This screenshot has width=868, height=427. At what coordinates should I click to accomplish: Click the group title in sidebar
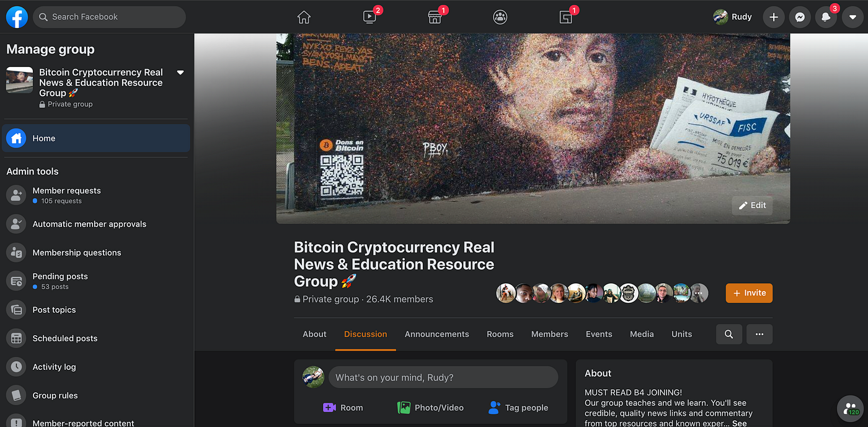point(101,83)
